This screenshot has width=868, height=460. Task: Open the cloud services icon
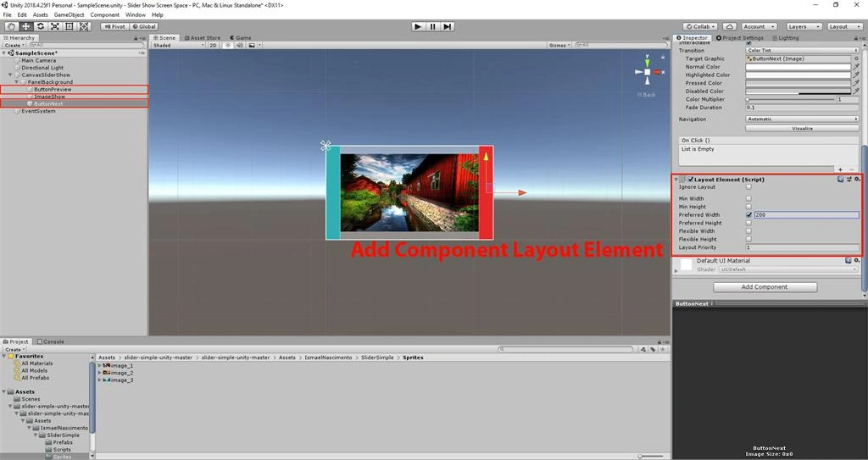point(730,26)
